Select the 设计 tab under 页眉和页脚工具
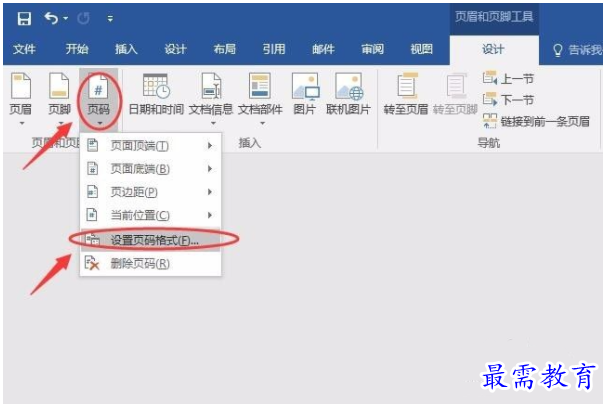 pos(493,49)
